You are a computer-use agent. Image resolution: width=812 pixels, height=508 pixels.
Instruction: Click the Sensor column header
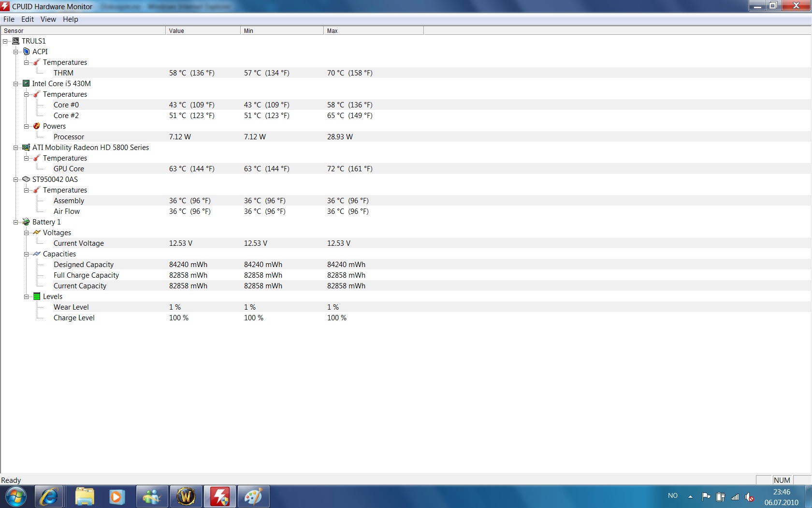point(83,30)
